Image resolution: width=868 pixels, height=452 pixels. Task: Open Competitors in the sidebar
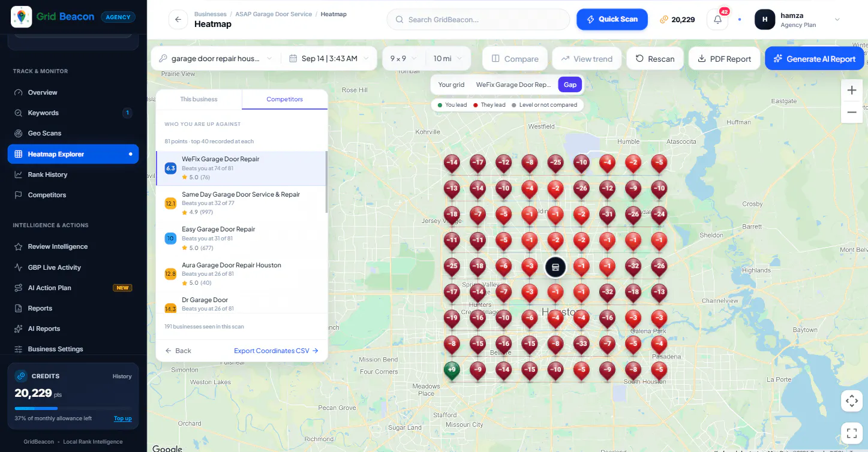(x=73, y=195)
